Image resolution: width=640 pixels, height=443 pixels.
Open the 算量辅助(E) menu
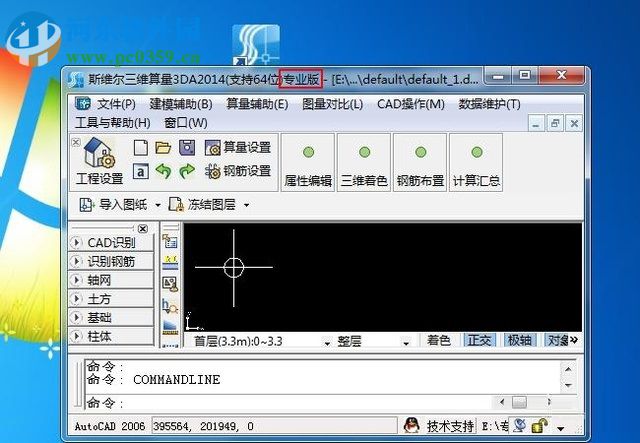(x=257, y=104)
